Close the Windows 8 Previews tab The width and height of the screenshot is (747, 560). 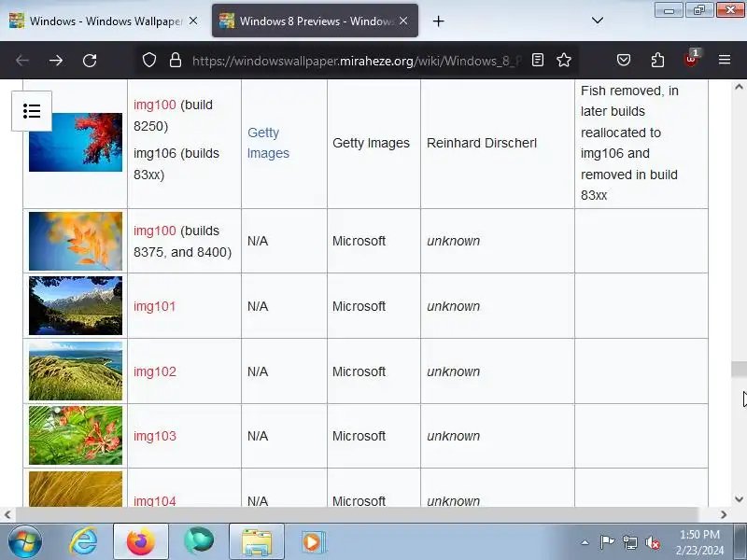403,21
